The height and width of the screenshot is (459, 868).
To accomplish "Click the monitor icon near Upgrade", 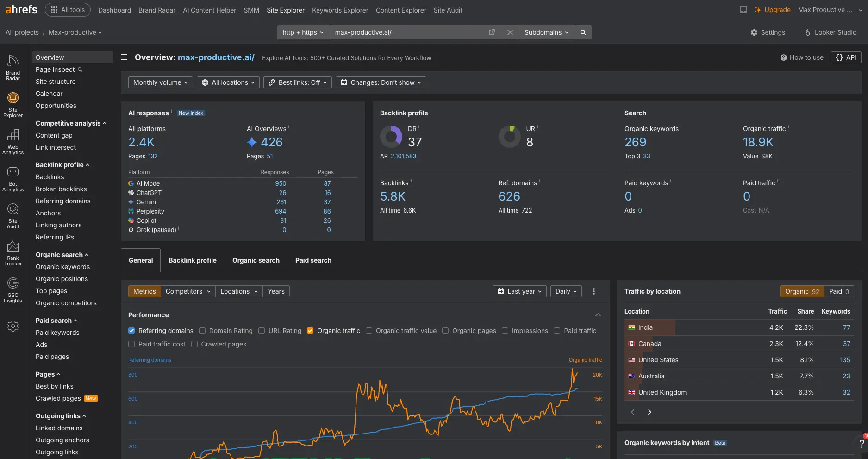I will click(x=743, y=10).
